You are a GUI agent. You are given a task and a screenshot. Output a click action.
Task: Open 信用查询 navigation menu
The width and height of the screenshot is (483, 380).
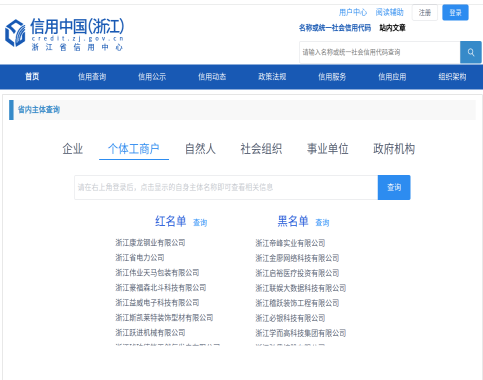tap(92, 77)
